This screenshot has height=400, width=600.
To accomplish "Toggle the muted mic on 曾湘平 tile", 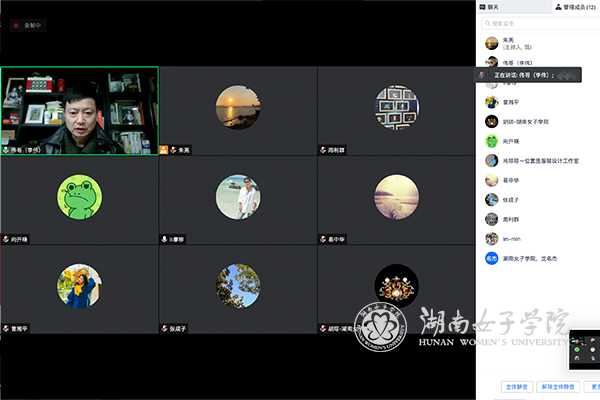I will (x=6, y=328).
